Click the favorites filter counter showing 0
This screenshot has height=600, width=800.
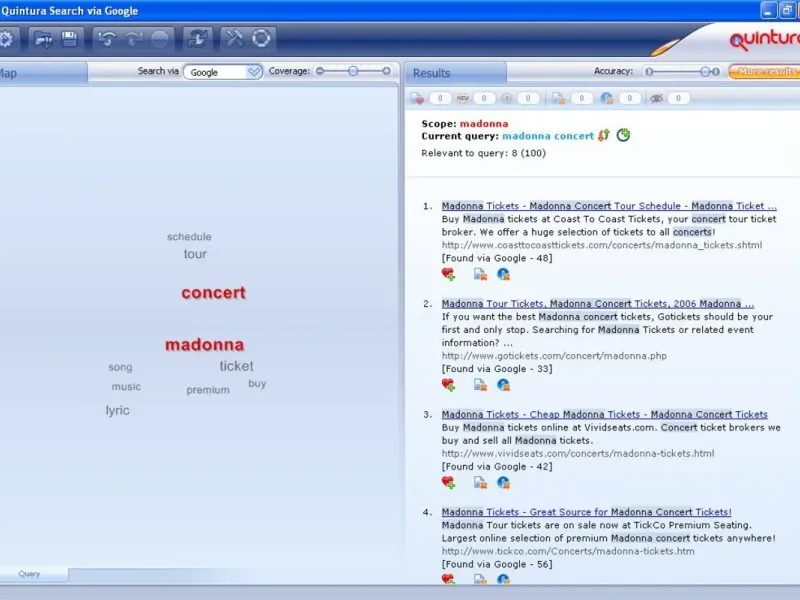coord(440,98)
